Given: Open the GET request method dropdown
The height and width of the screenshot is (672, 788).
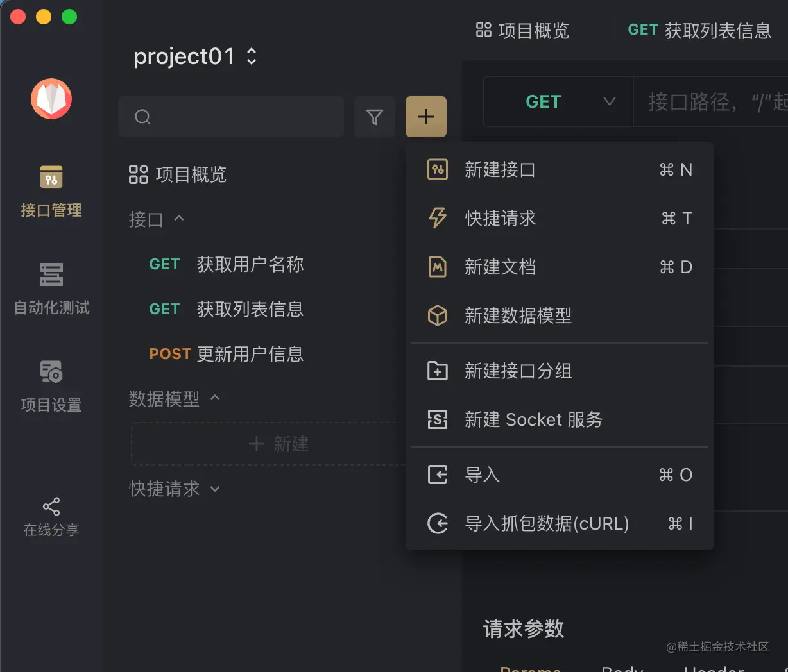Looking at the screenshot, I should tap(557, 101).
